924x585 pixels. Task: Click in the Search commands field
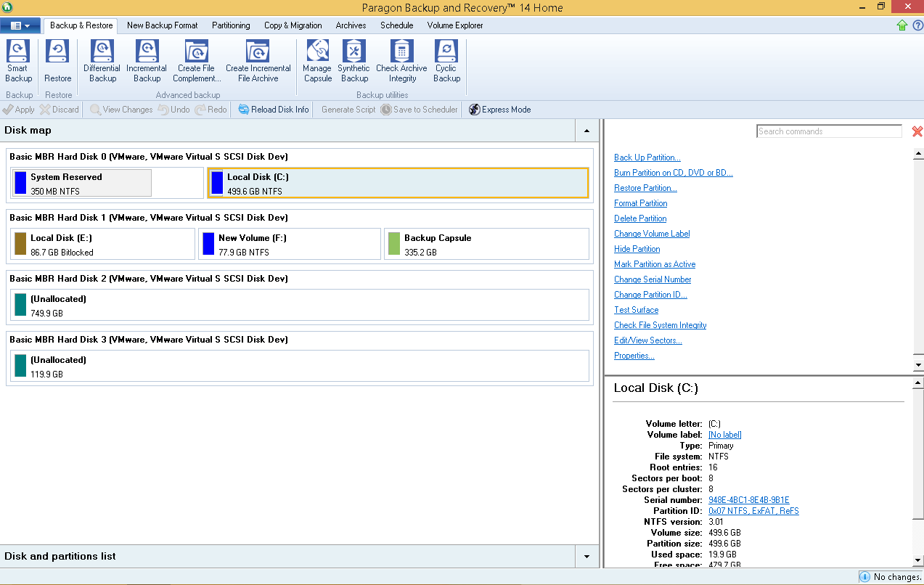[830, 131]
